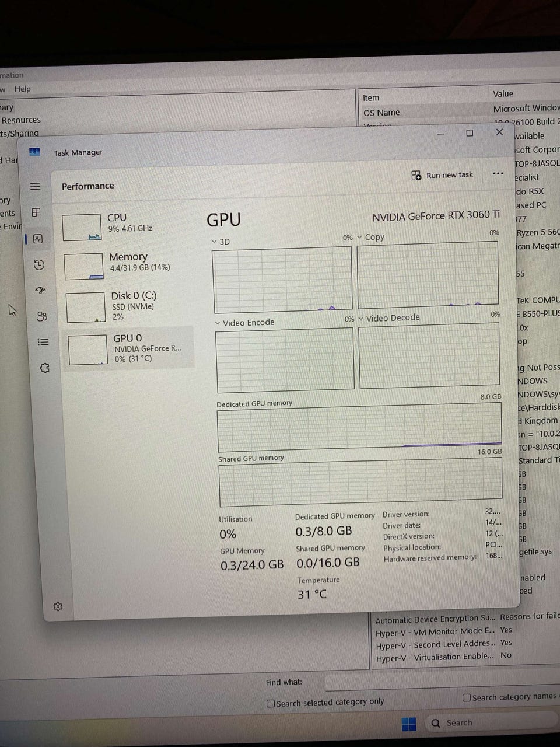Viewport: 560px width, 747px height.
Task: Click the Value column header in System Information
Action: coord(503,93)
